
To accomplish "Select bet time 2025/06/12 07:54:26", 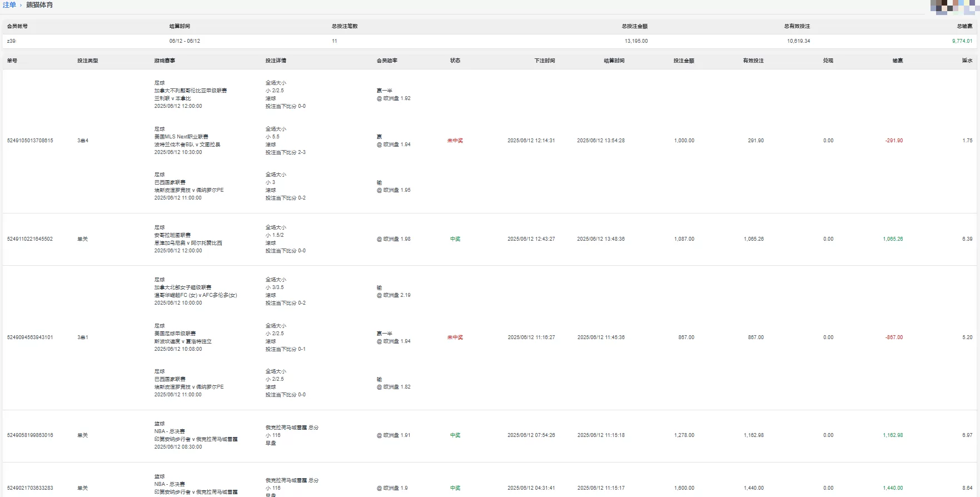I will [x=531, y=435].
